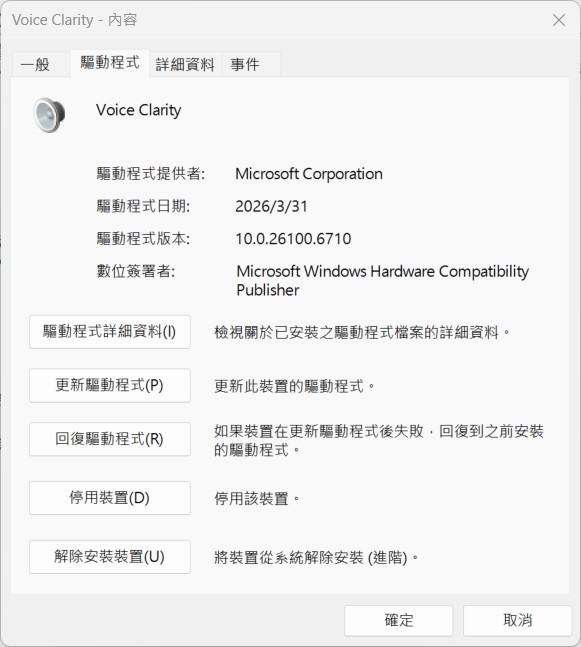Screen dimensions: 581x647
Task: Click the description 停用該裝置。
Action: pyautogui.click(x=257, y=499)
